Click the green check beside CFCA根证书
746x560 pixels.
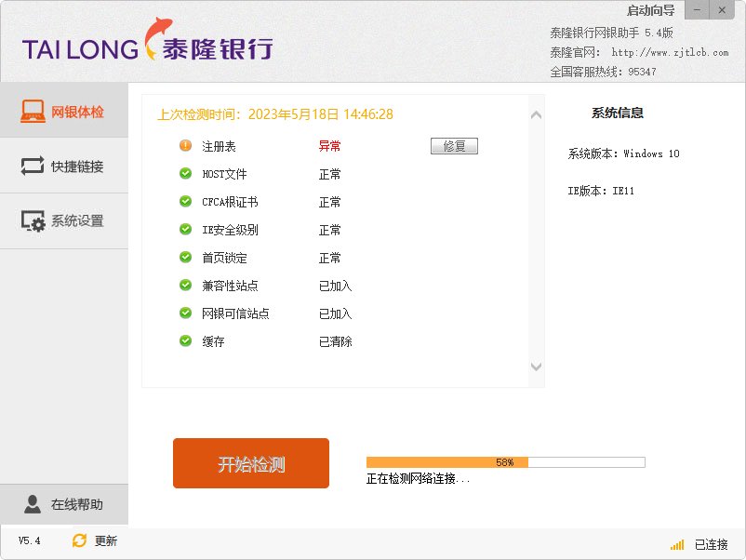click(x=184, y=201)
